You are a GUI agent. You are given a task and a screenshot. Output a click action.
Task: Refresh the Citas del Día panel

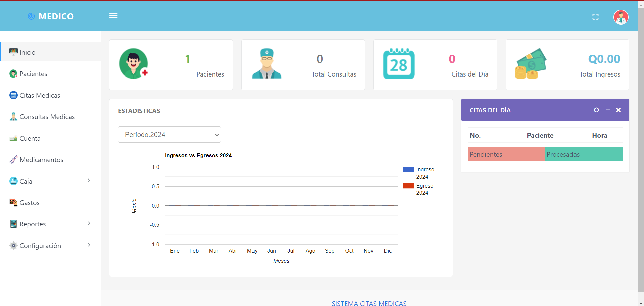pyautogui.click(x=596, y=110)
